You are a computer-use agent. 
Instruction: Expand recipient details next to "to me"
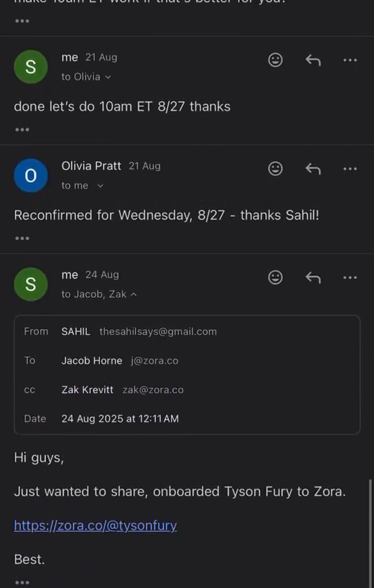[100, 186]
